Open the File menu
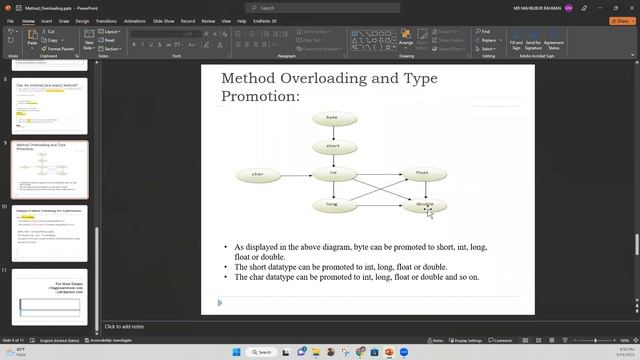640x360 pixels. point(10,21)
